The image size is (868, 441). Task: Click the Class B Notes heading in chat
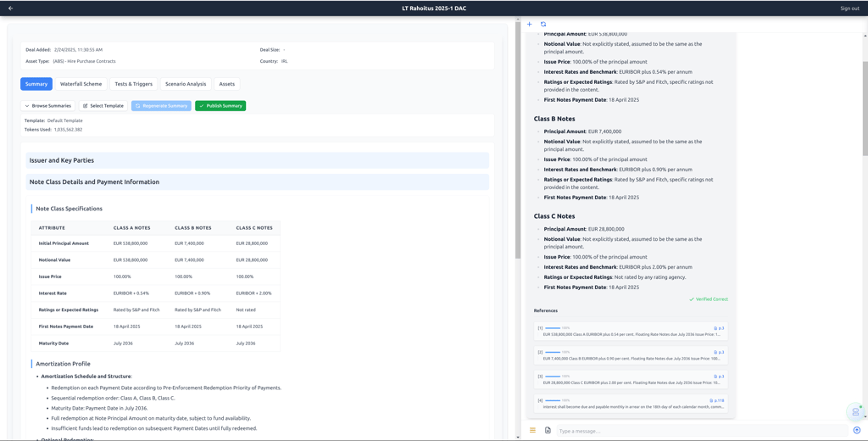coord(554,119)
